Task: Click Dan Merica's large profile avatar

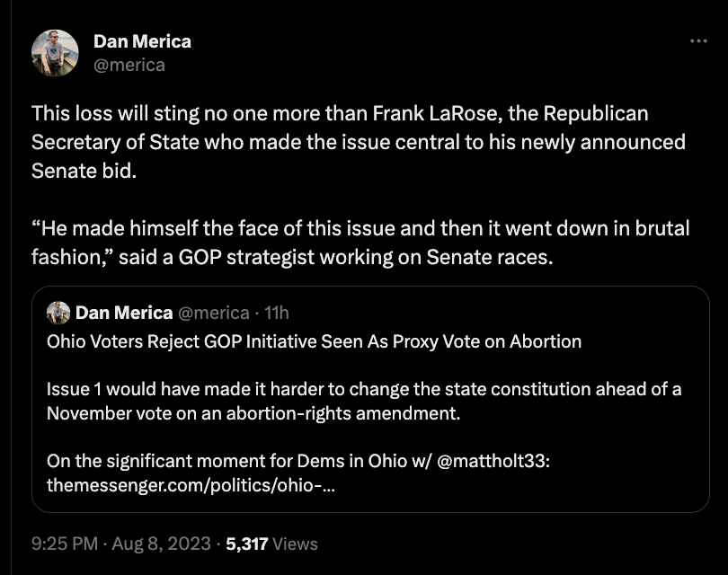Action: 55,53
